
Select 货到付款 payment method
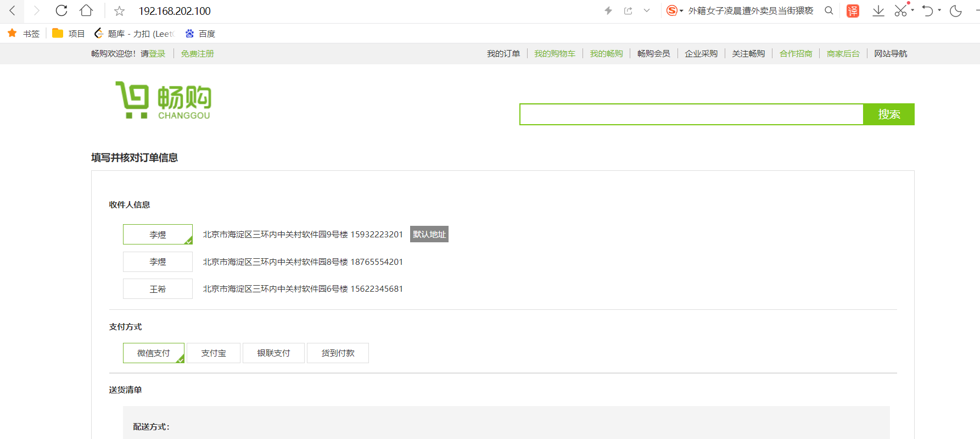(338, 353)
